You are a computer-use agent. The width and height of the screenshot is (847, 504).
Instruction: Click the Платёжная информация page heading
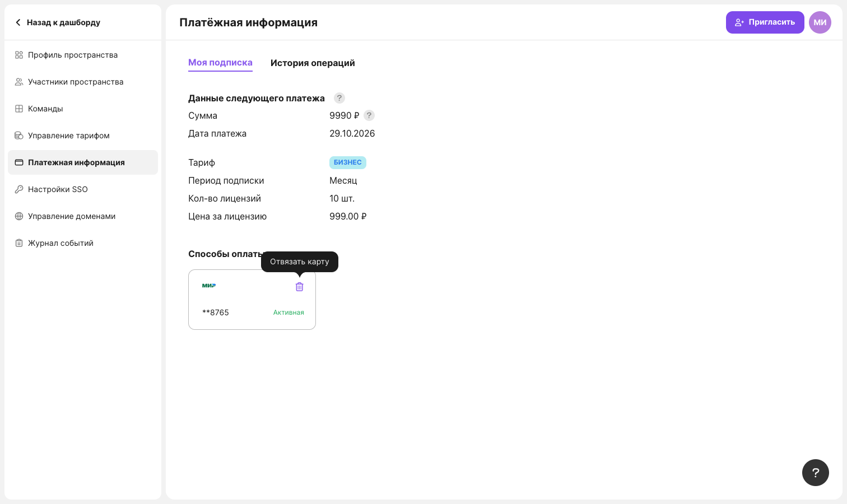[x=249, y=22]
